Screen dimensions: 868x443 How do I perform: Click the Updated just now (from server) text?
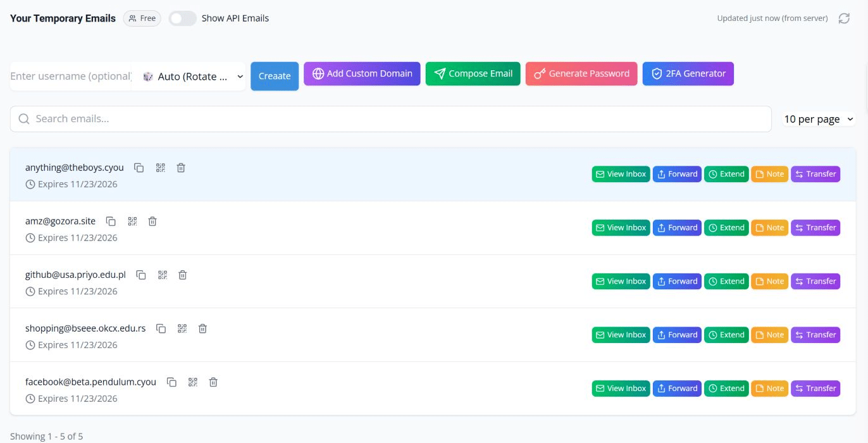click(772, 18)
